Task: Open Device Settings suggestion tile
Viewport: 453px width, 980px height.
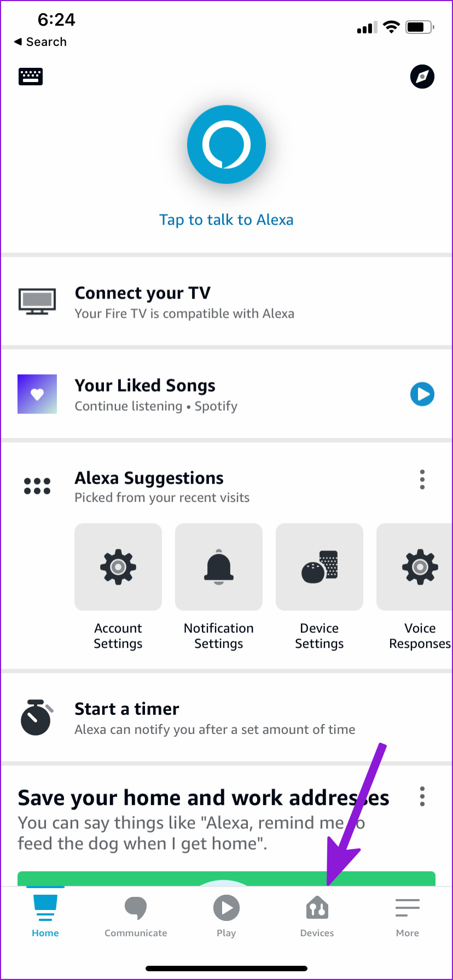Action: pos(320,567)
